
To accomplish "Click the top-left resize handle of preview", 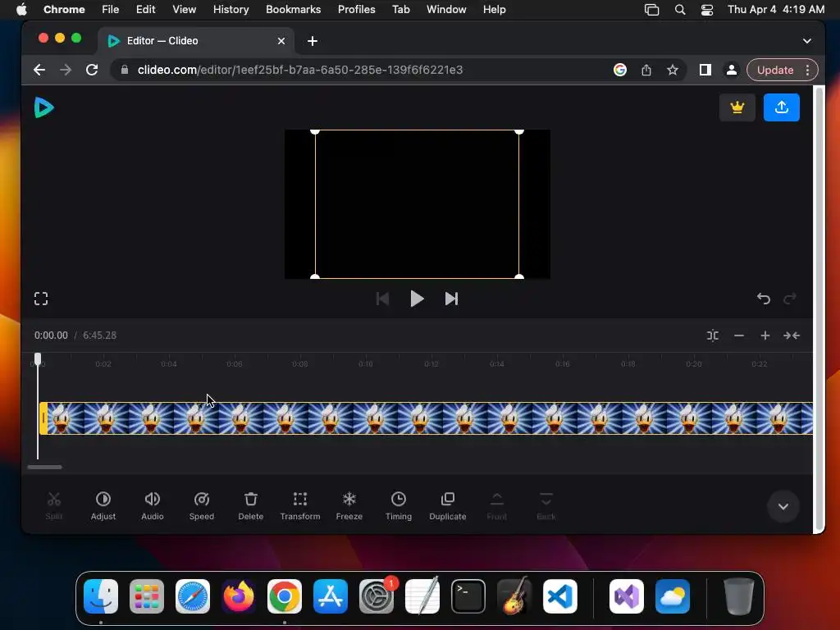I will click(x=315, y=131).
